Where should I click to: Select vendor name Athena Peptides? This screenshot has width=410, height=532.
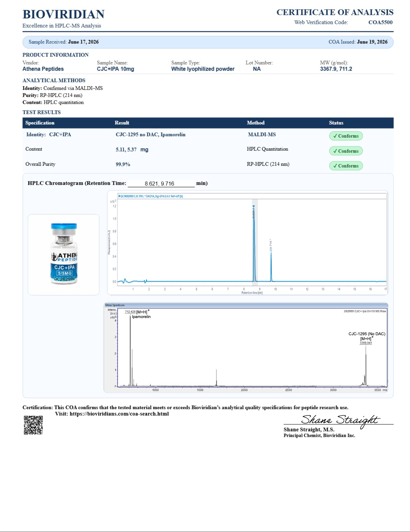tap(43, 69)
